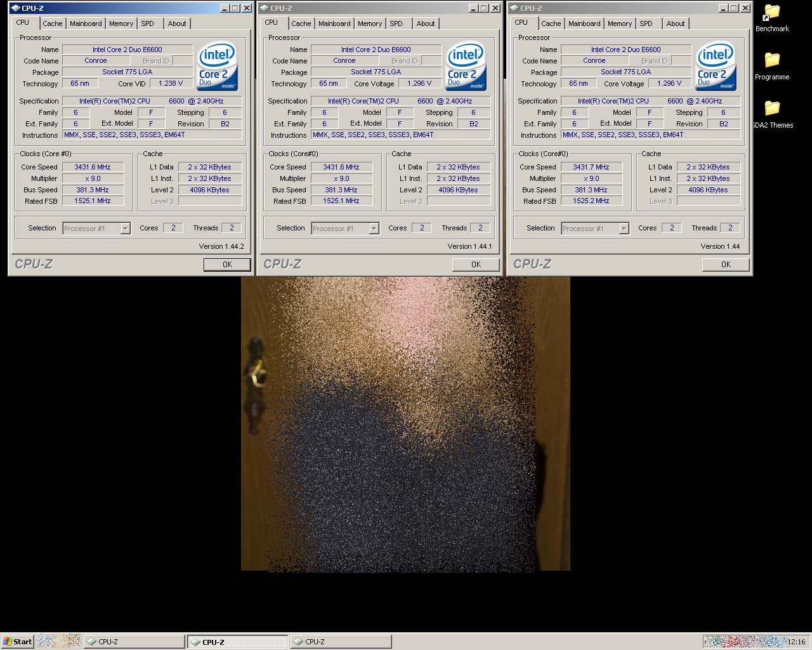Click Threads value 2 in version 1.44 window

click(730, 228)
